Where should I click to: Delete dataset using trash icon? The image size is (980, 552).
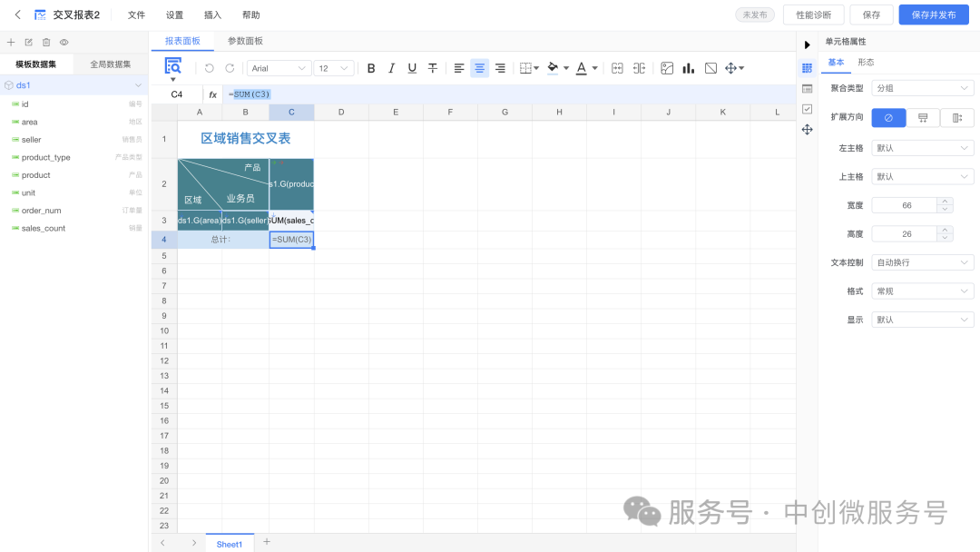pos(46,42)
